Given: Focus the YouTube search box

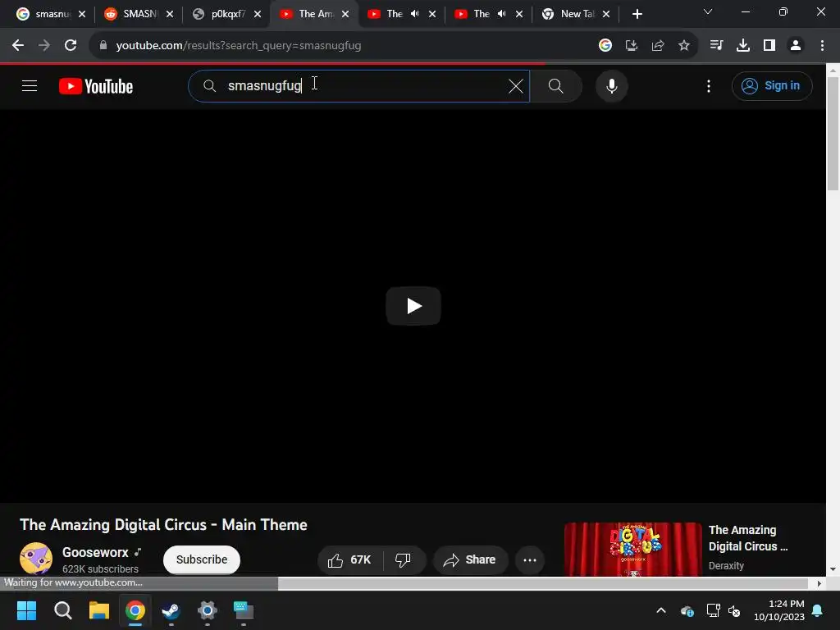Looking at the screenshot, I should click(x=359, y=85).
